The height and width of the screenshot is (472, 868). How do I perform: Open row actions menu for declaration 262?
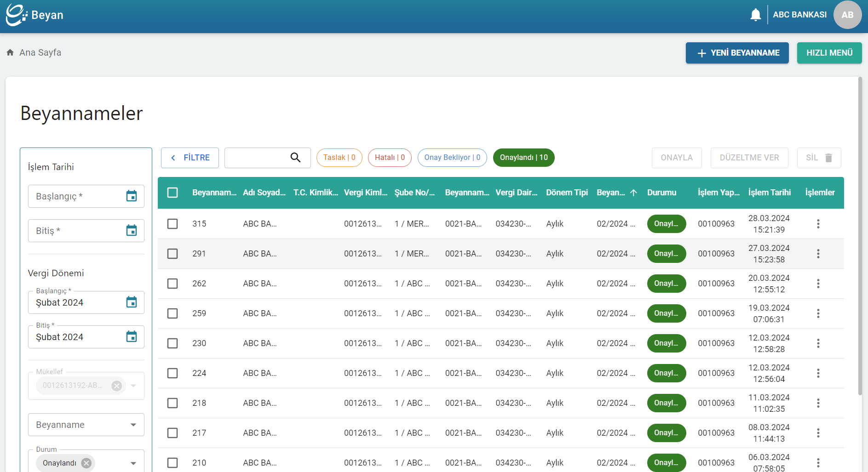[818, 284]
